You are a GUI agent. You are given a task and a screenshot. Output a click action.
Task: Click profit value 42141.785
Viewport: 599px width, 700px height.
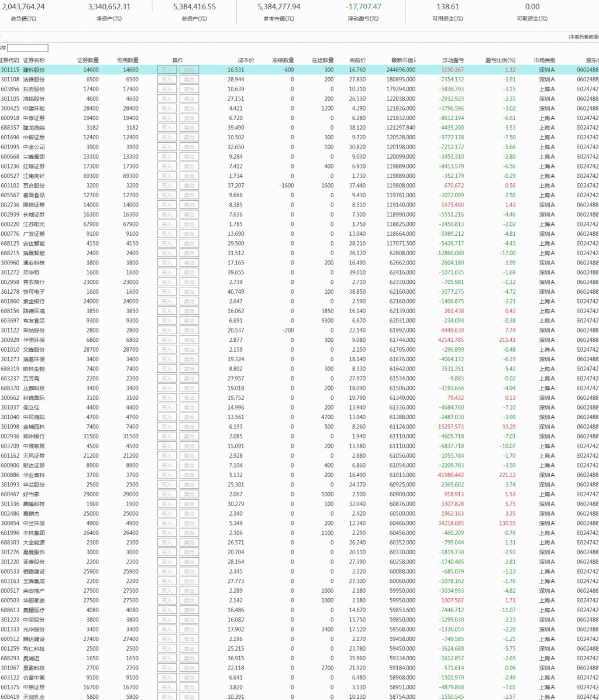click(451, 339)
